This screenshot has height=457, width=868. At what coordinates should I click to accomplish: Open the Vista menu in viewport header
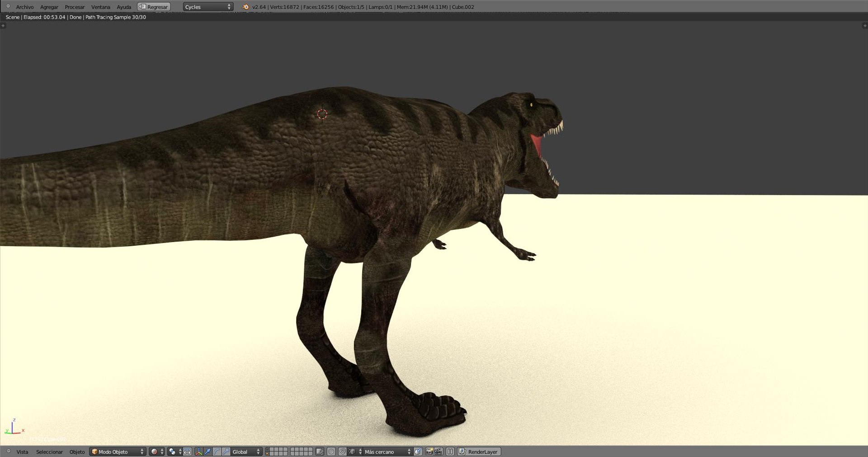pyautogui.click(x=22, y=452)
